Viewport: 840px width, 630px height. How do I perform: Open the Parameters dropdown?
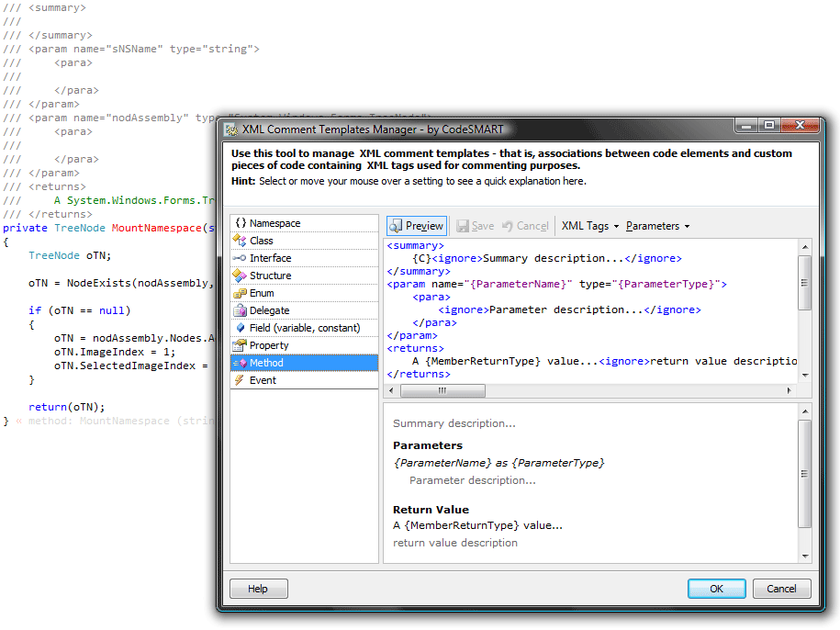click(x=657, y=226)
